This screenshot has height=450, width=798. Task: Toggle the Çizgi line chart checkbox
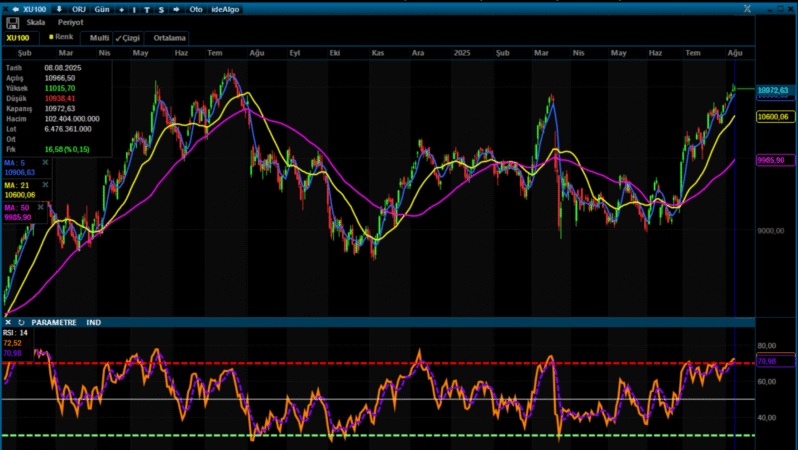[128, 38]
